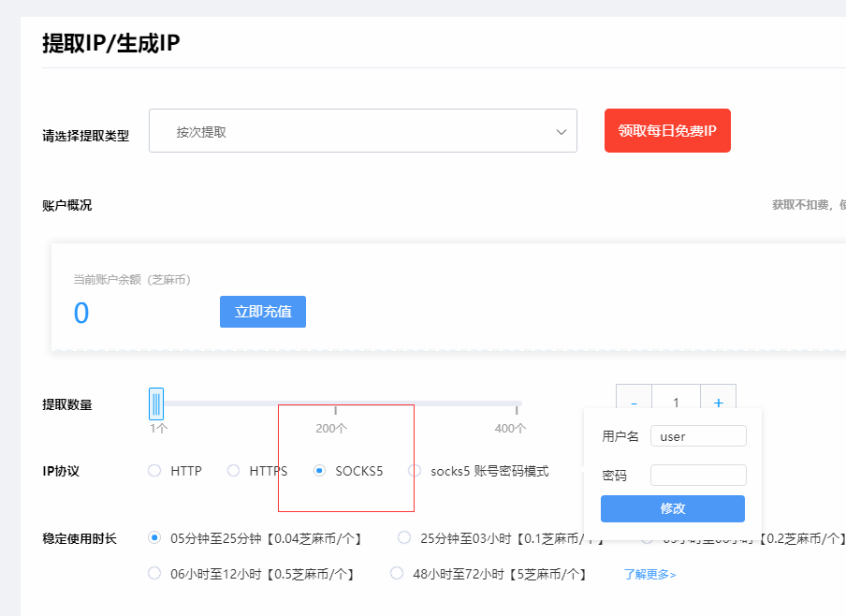Select the HTTP protocol radio button
The height and width of the screenshot is (616, 846).
click(153, 471)
